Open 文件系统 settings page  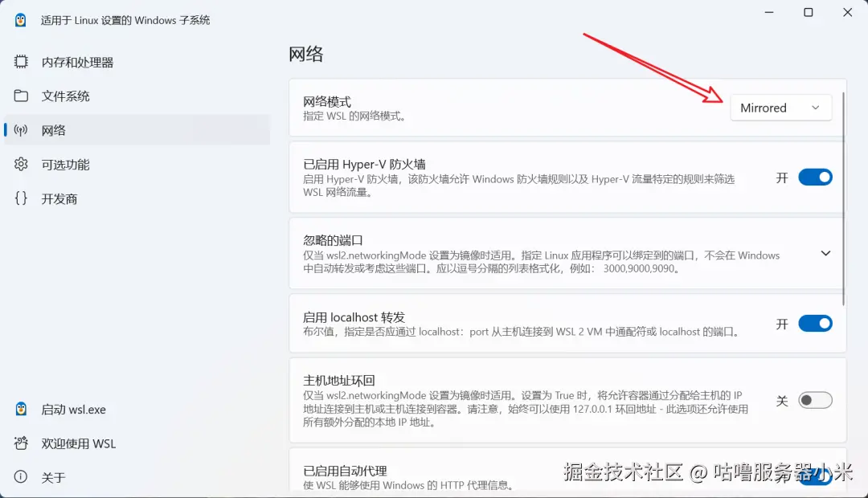tap(137, 96)
